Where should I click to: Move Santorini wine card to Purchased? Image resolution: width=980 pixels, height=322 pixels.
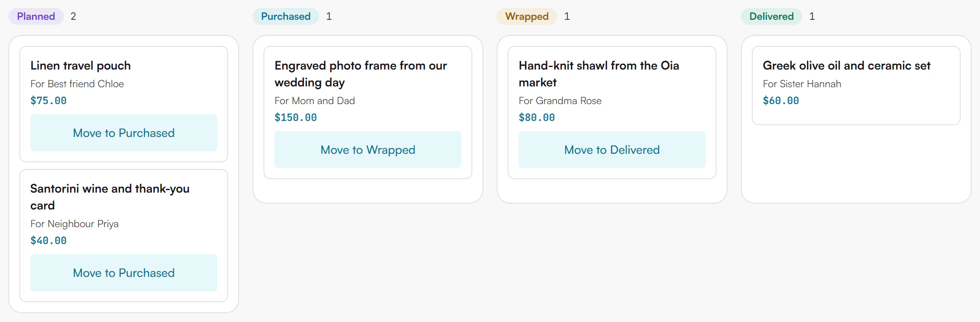[x=124, y=273]
